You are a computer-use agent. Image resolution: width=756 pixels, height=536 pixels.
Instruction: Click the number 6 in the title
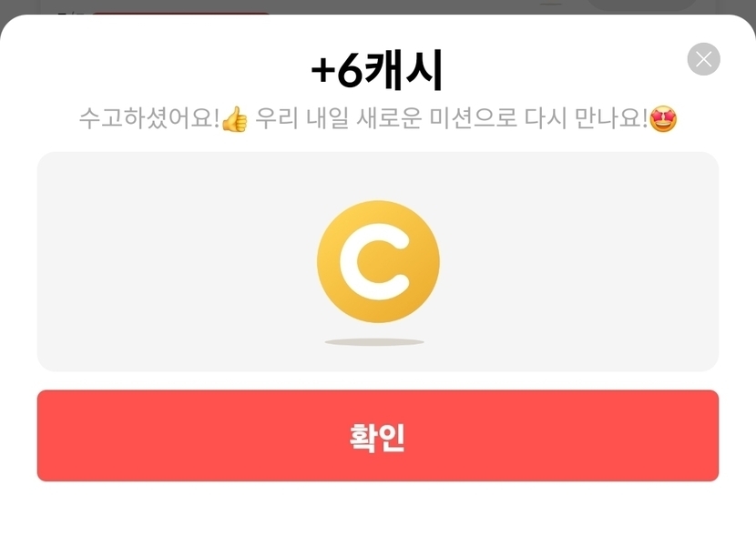[350, 71]
